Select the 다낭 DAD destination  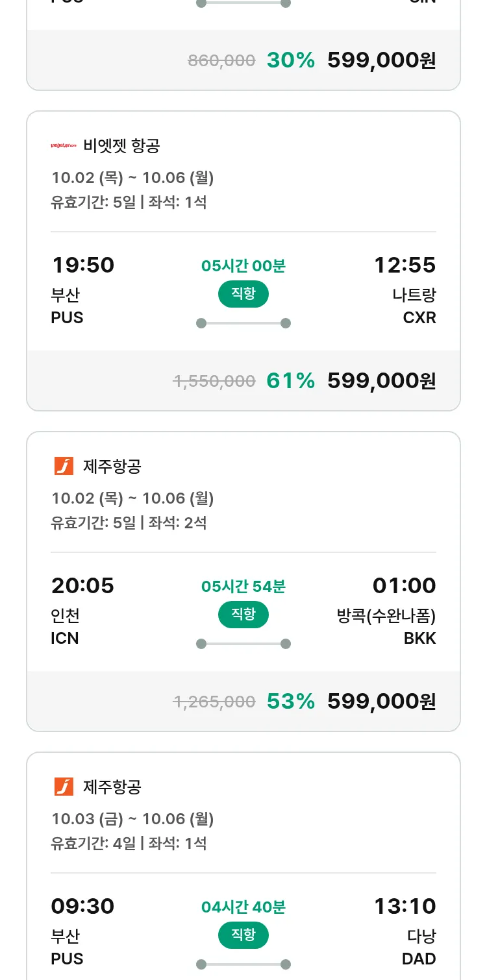point(421,947)
